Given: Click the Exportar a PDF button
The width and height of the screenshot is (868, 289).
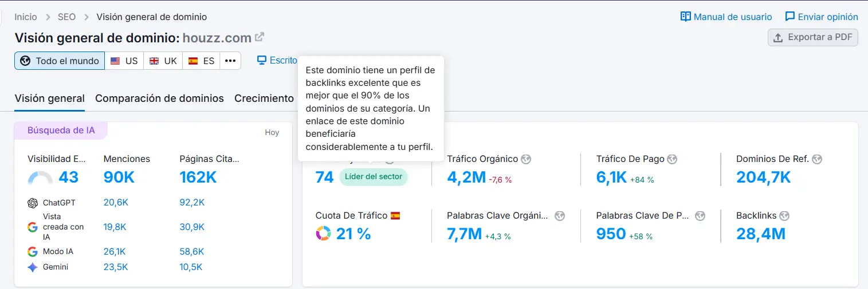Looking at the screenshot, I should 813,38.
